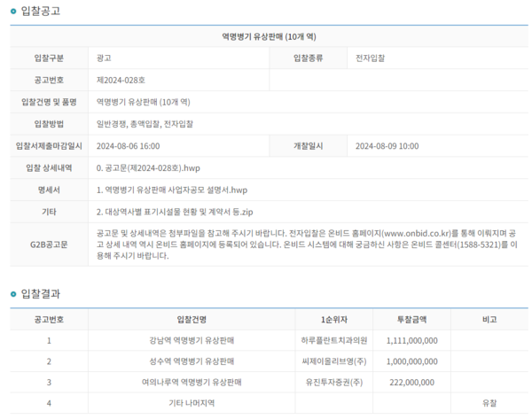Select bid amount 1,000,000,000
This screenshot has height=419, width=532.
[412, 361]
